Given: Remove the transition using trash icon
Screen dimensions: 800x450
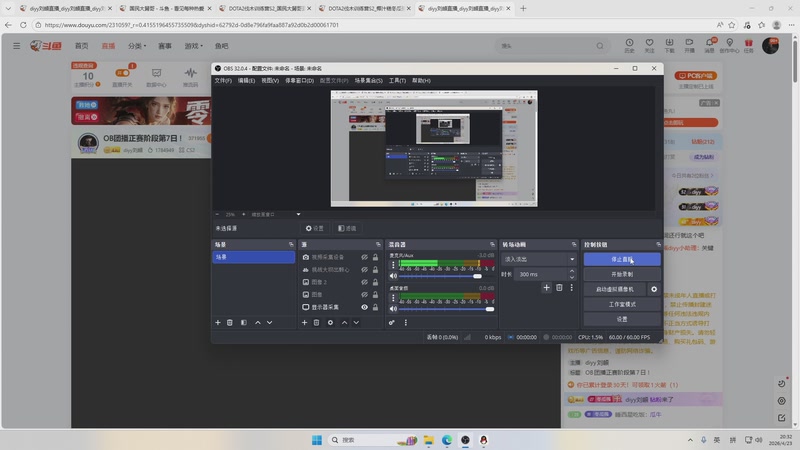Looking at the screenshot, I should [x=559, y=288].
